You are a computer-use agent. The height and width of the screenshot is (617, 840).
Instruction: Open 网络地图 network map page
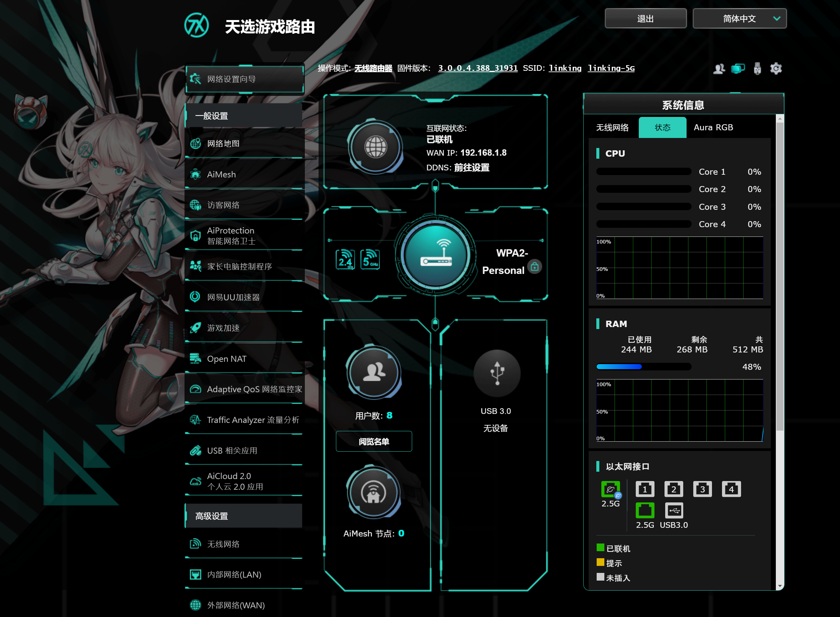(x=245, y=143)
